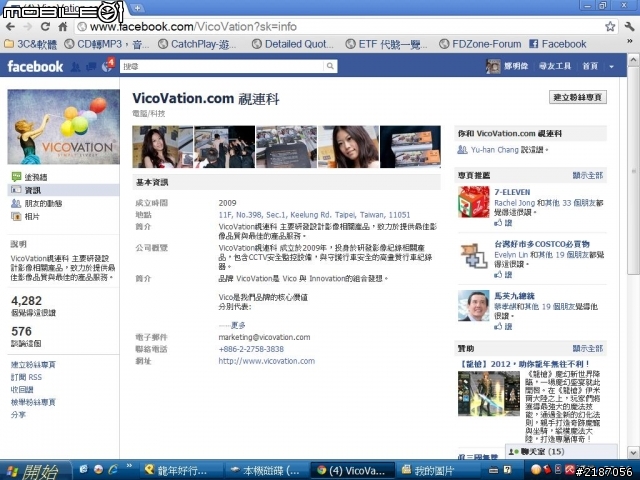Show all sponsored ads 顯示全部
The image size is (640, 480).
click(x=587, y=349)
